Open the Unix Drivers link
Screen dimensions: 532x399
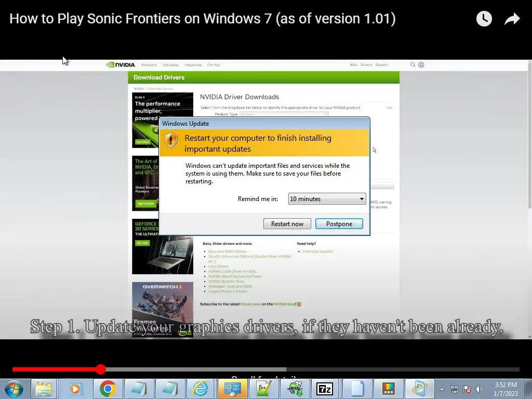(218, 267)
